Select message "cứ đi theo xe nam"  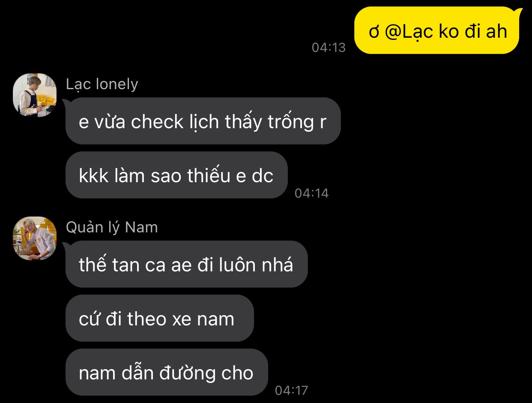(160, 318)
